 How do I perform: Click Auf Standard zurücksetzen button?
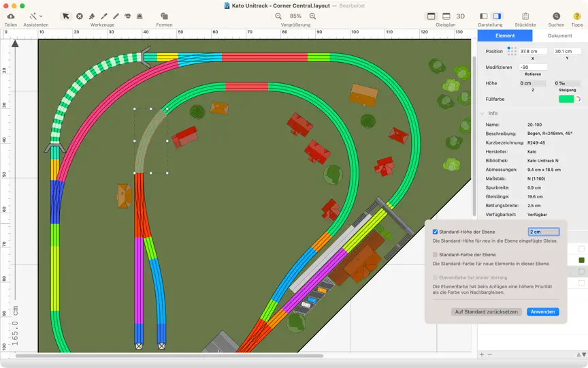486,311
